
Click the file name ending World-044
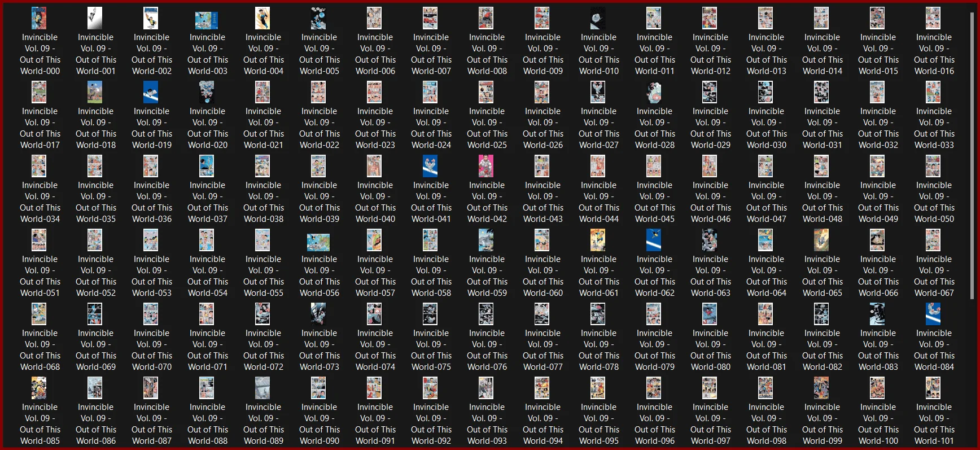(x=599, y=202)
